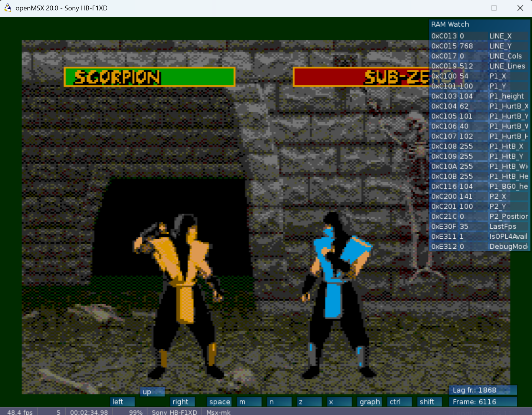Image resolution: width=532 pixels, height=415 pixels.
Task: Select the 0xE30F LastFps watch row
Action: (479, 226)
